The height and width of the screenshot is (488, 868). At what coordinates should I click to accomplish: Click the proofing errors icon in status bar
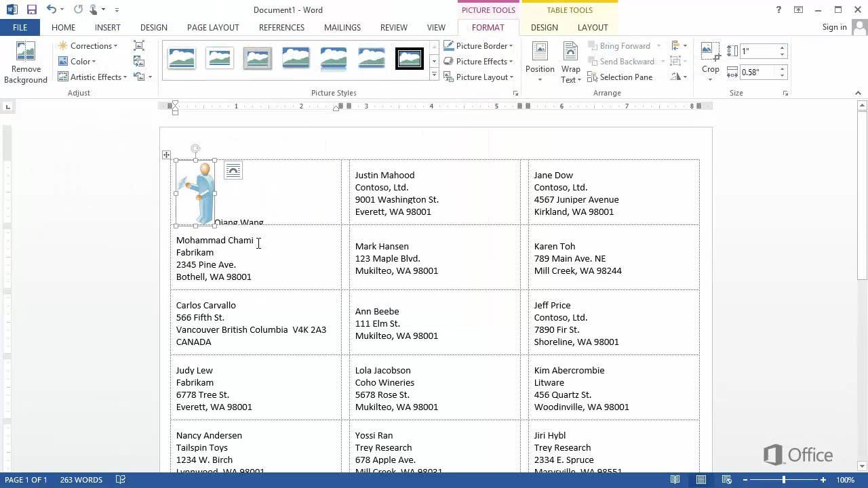click(x=121, y=480)
